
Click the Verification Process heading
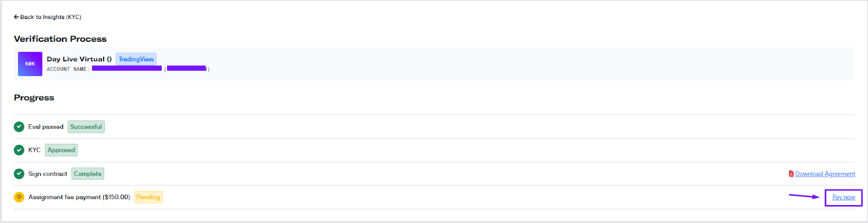click(60, 39)
